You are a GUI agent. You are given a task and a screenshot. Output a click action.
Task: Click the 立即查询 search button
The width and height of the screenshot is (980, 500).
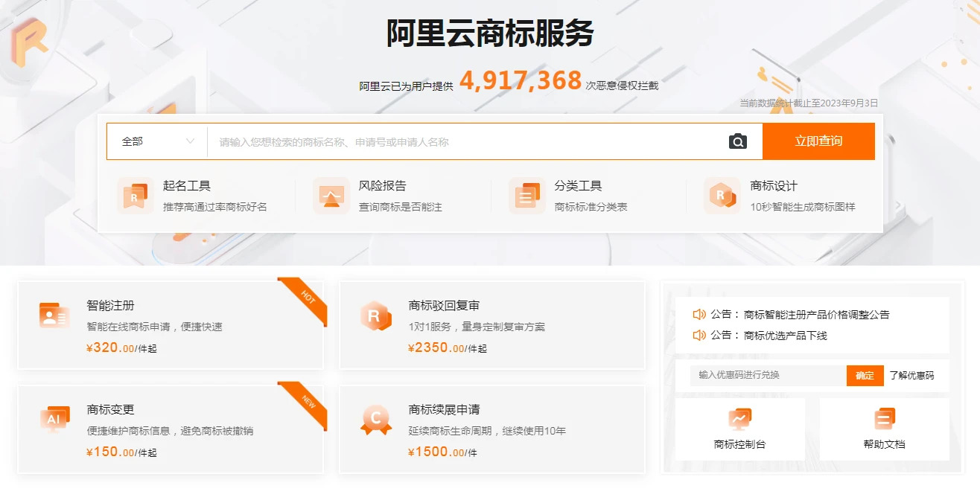[818, 141]
